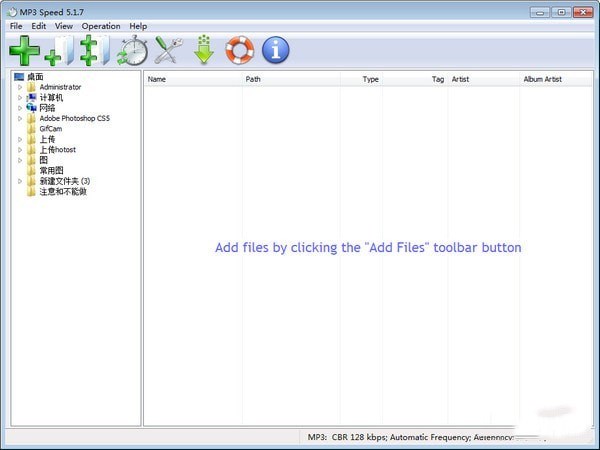Open the File menu
This screenshot has height=450, width=600.
[x=16, y=26]
